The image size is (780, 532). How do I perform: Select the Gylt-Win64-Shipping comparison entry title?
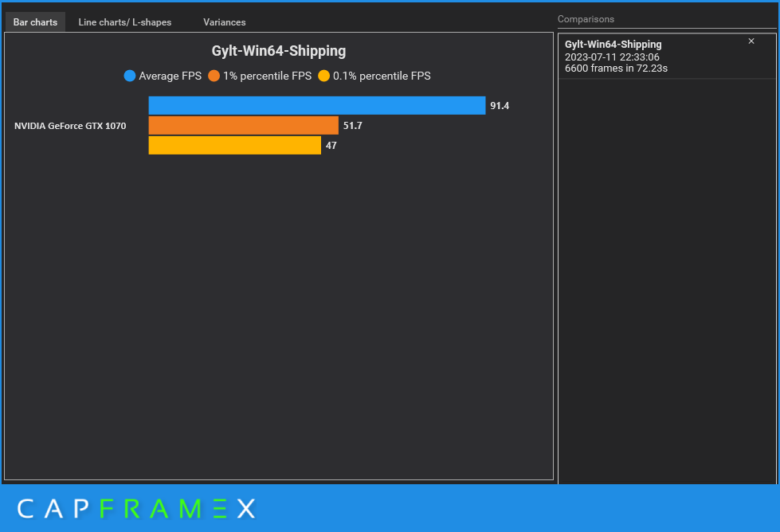[x=613, y=45]
